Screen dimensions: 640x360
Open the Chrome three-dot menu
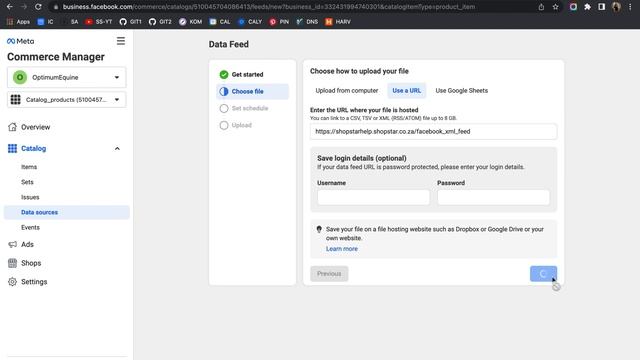coord(630,7)
